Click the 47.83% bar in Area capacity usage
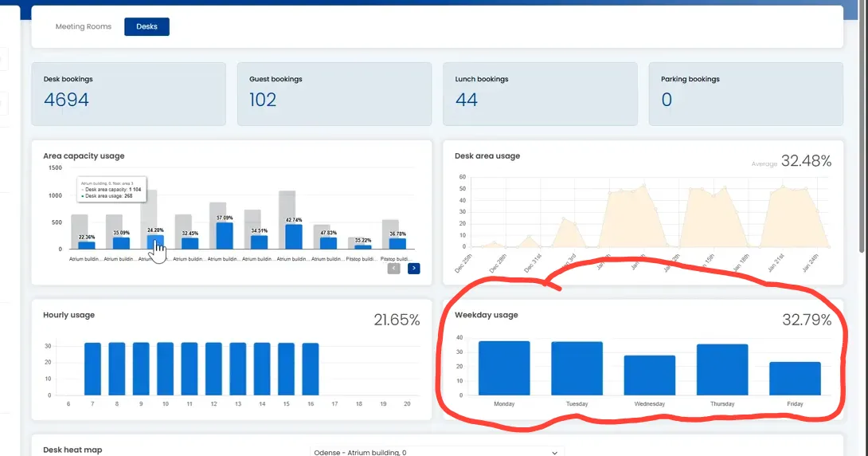This screenshot has width=868, height=456. (328, 243)
